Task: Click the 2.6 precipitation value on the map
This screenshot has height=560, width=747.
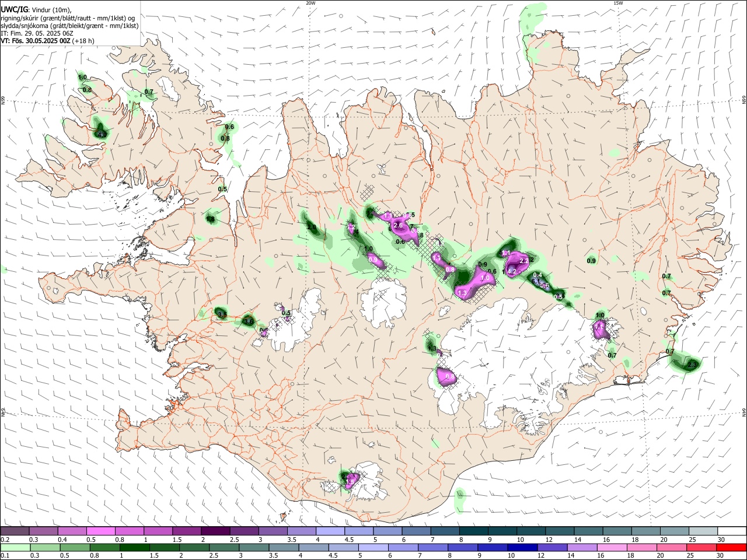Action: pos(399,225)
